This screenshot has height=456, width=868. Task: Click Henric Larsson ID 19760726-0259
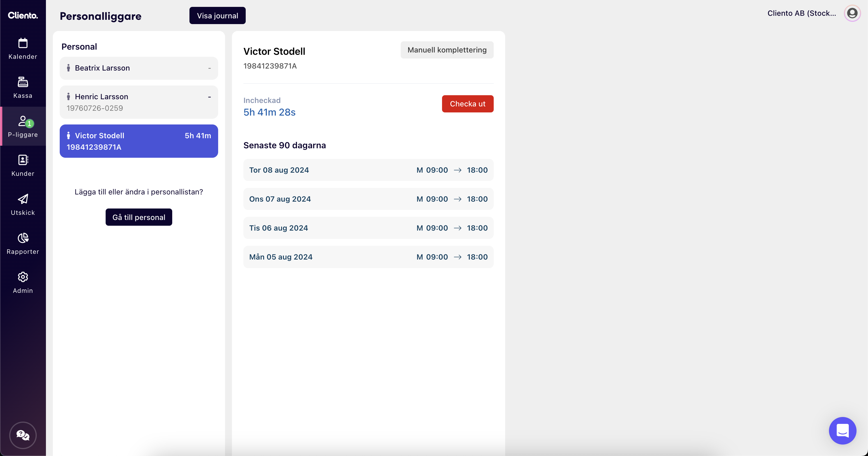point(95,108)
